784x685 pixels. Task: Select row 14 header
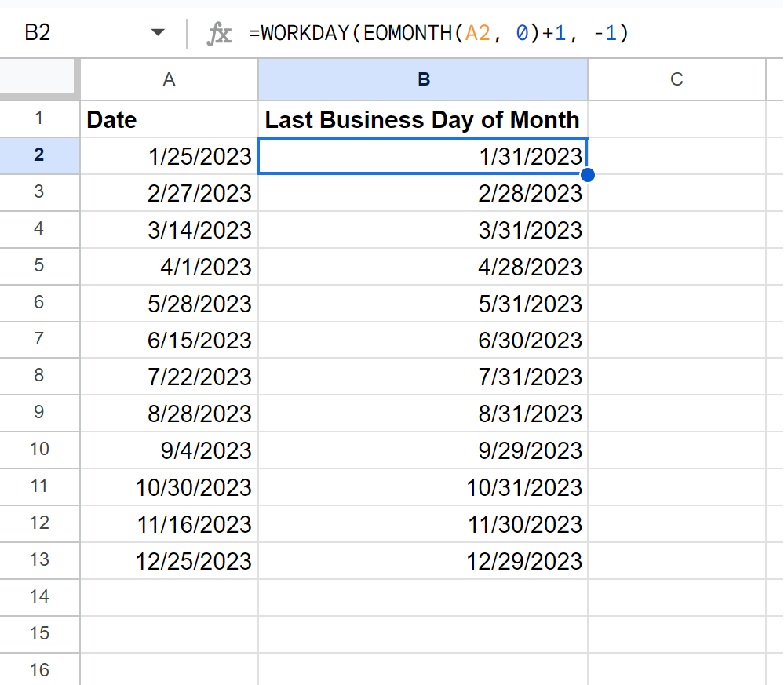(x=39, y=597)
